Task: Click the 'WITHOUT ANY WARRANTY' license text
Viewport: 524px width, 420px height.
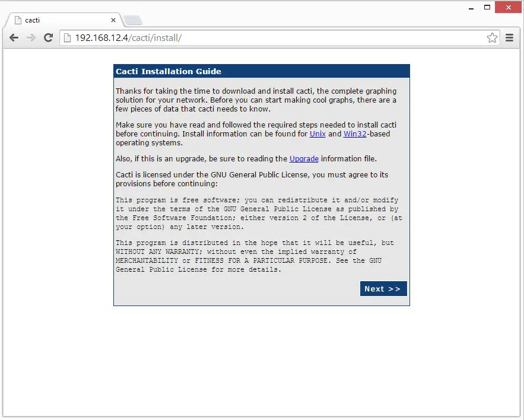Action: 157,252
